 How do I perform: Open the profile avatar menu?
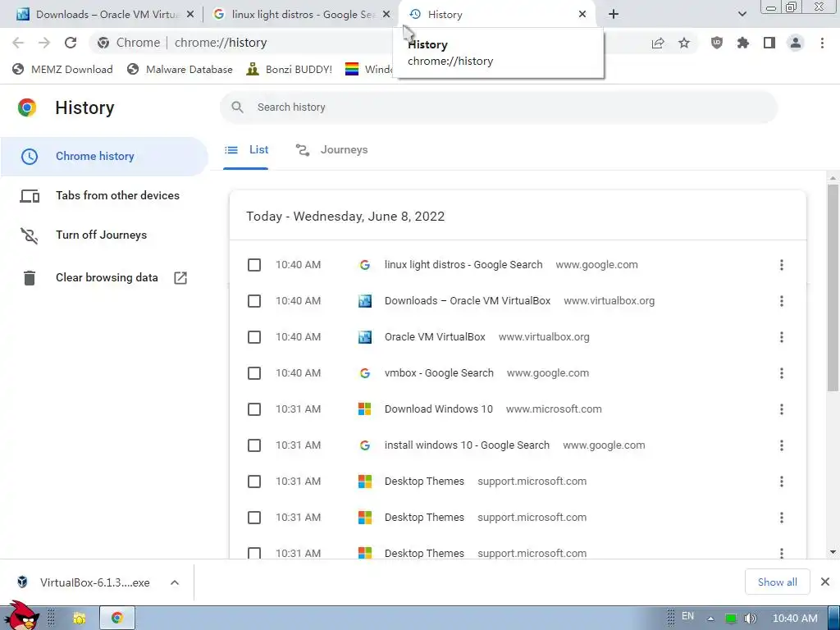(796, 43)
